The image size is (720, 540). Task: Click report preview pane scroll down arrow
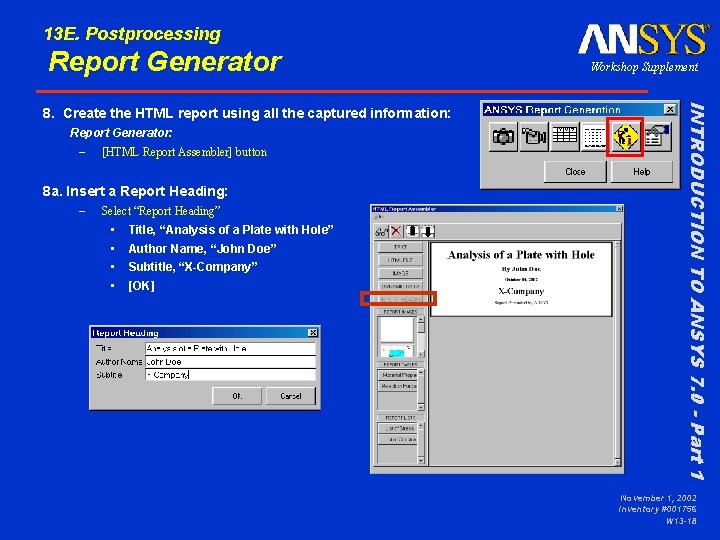pyautogui.click(x=617, y=462)
